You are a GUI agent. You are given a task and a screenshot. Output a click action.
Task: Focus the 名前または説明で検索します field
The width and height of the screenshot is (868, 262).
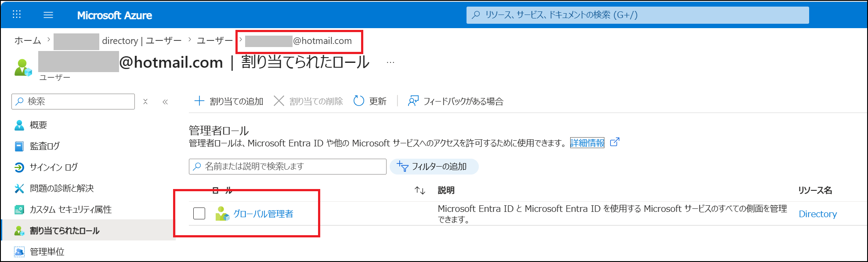click(x=288, y=167)
